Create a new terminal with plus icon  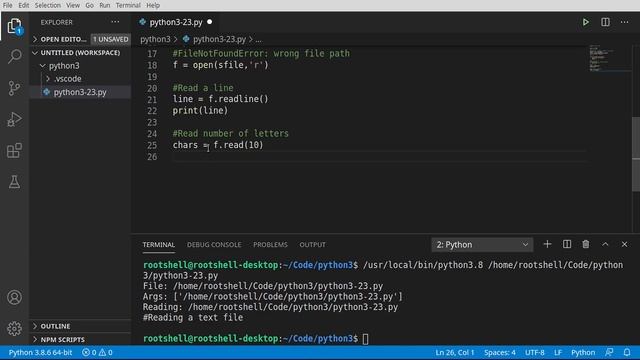547,244
